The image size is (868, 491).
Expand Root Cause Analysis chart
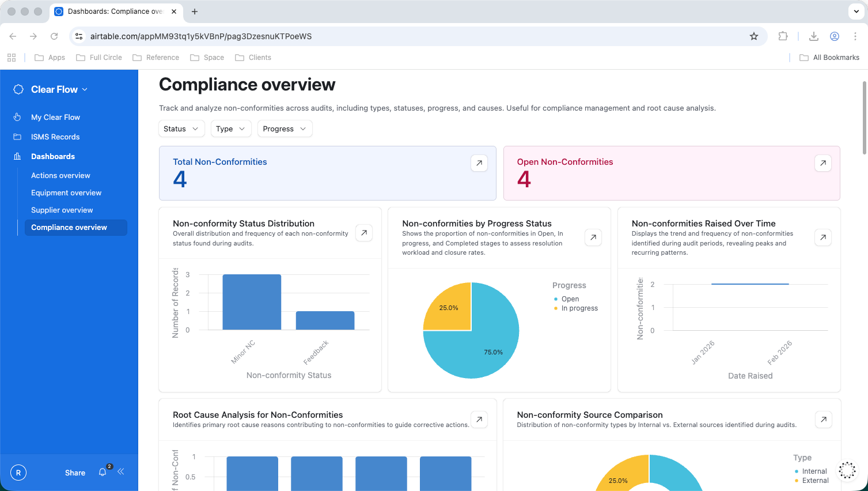tap(479, 420)
